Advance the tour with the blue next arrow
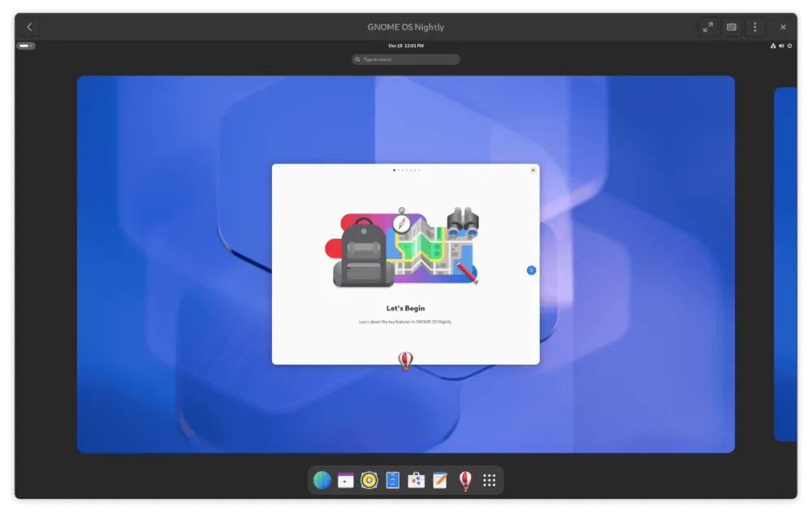This screenshot has width=812, height=515. [530, 270]
